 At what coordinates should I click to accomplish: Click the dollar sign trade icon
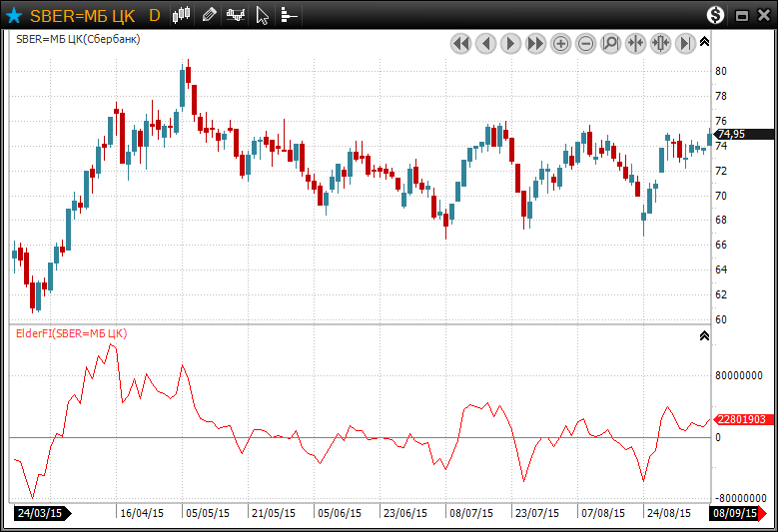point(715,15)
